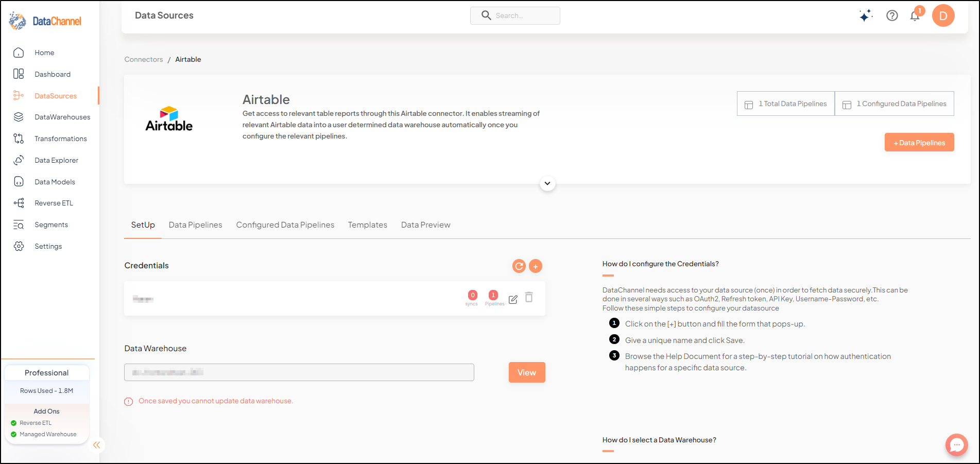Viewport: 980px width, 464px height.
Task: Focus the Search field
Action: click(515, 15)
